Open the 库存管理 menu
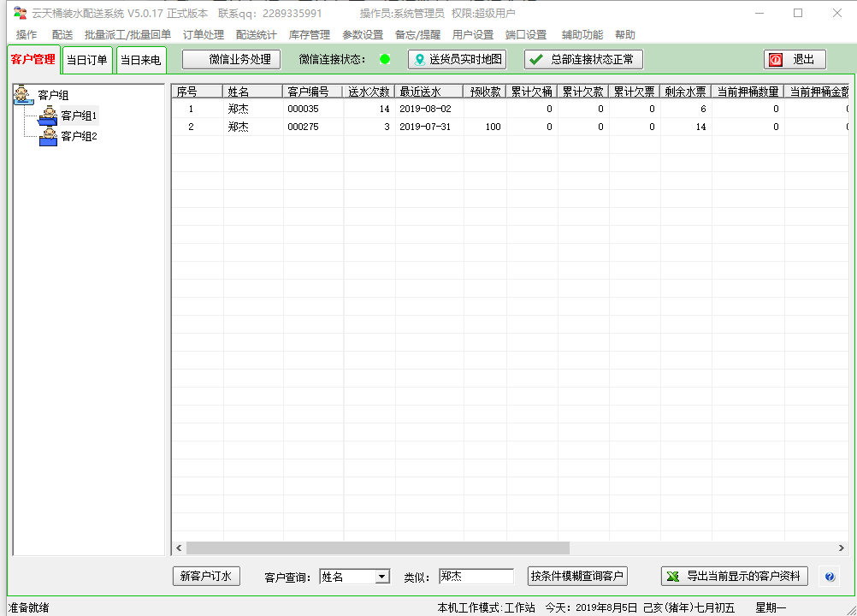 point(310,34)
